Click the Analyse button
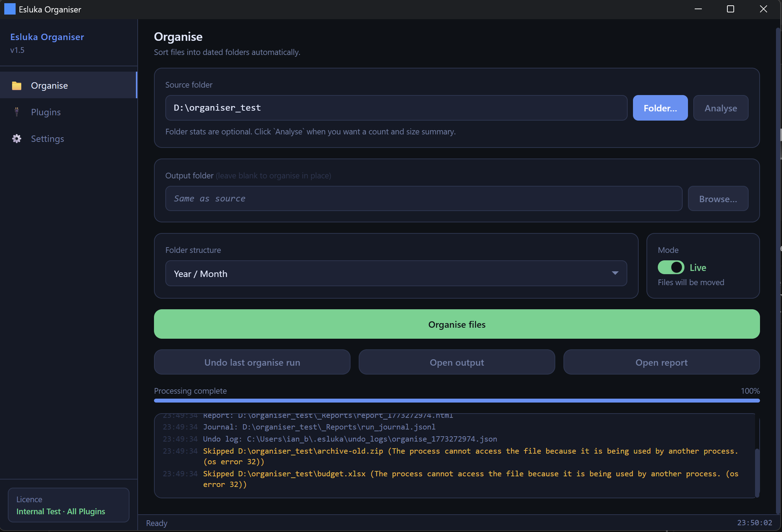The height and width of the screenshot is (532, 782). pos(721,108)
